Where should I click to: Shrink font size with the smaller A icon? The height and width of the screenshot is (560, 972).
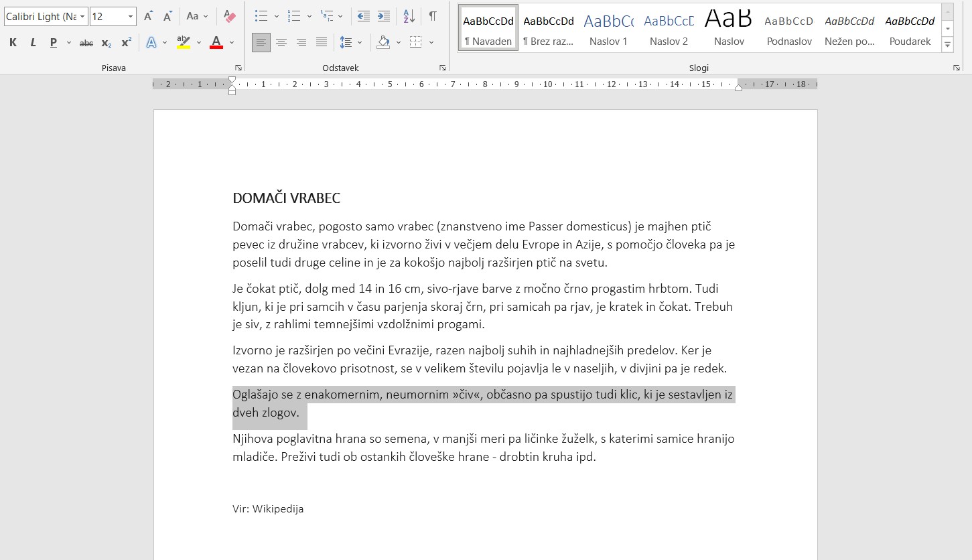click(167, 16)
